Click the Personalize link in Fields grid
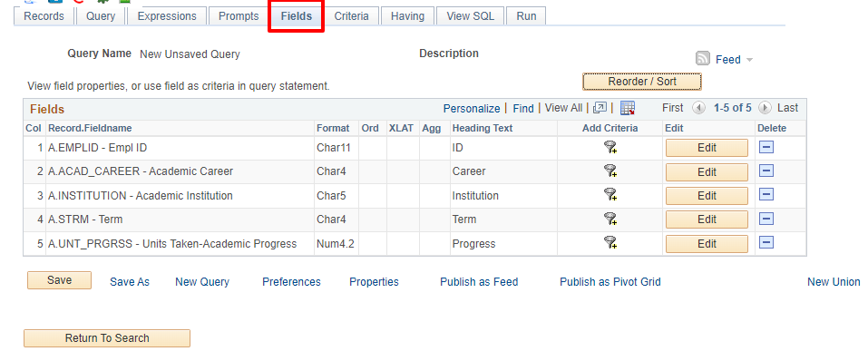This screenshot has width=868, height=361. click(x=472, y=109)
